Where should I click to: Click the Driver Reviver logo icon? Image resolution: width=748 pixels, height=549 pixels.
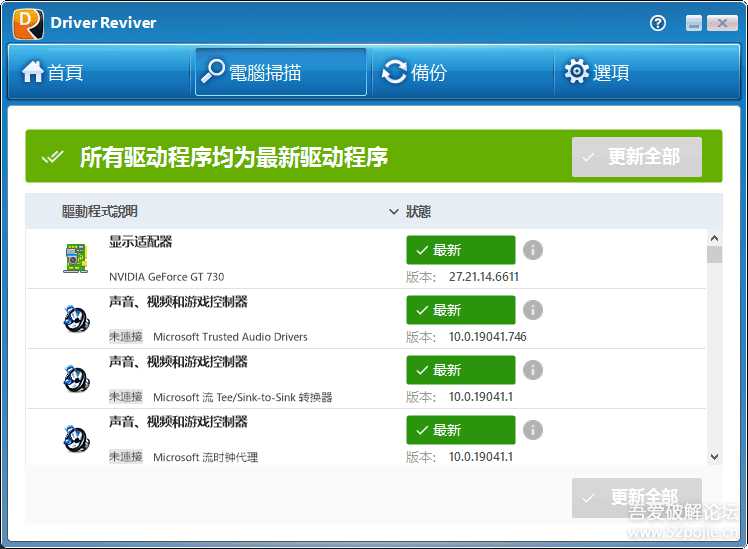[28, 23]
